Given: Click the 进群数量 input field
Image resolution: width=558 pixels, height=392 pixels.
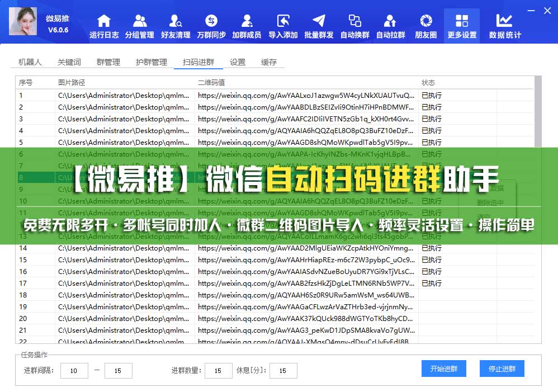Looking at the screenshot, I should [219, 370].
